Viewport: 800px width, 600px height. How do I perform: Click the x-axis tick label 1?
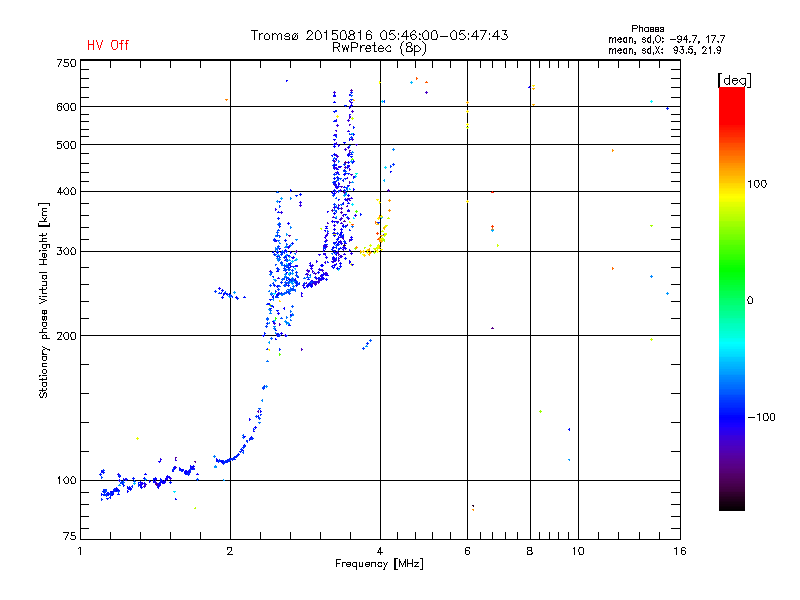click(80, 551)
